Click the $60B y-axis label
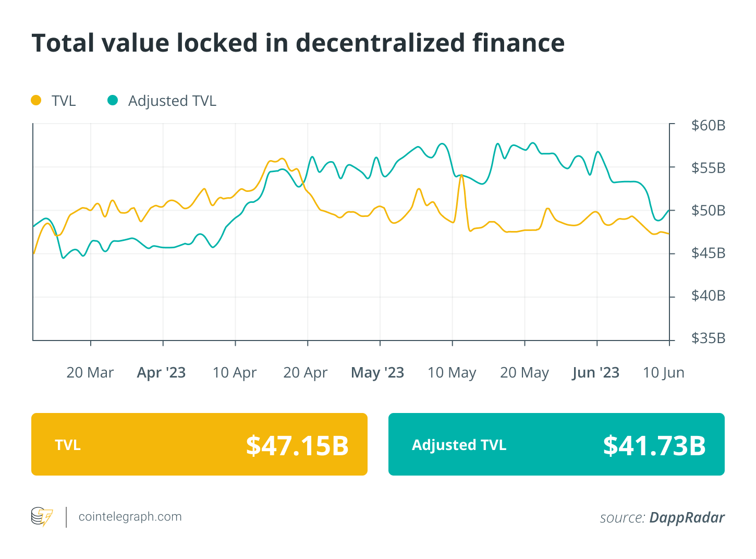The width and height of the screenshot is (756, 559). pyautogui.click(x=708, y=125)
